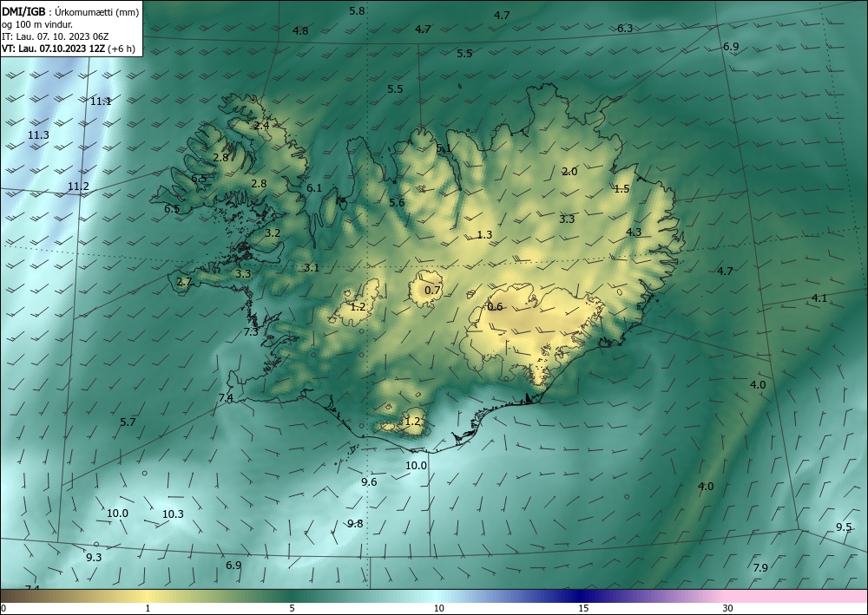Click the 1.3 value label
868x615 pixels.
484,234
